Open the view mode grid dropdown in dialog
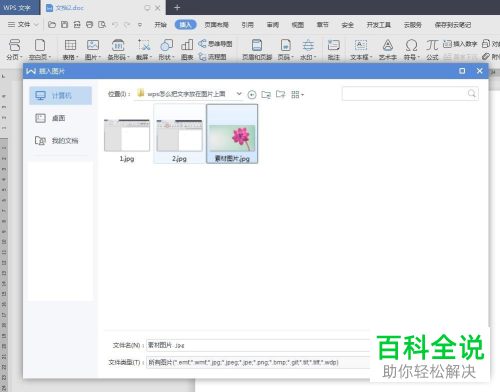 [297, 95]
